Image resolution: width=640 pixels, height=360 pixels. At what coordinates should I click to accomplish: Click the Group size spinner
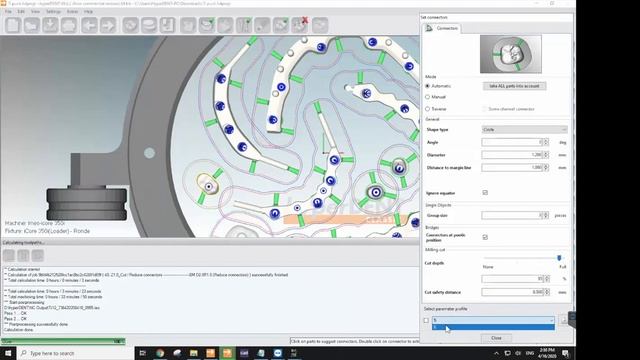tap(546, 215)
